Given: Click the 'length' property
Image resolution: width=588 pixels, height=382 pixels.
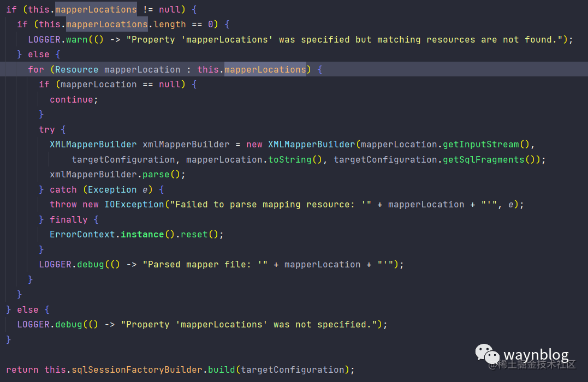Looking at the screenshot, I should tap(170, 25).
